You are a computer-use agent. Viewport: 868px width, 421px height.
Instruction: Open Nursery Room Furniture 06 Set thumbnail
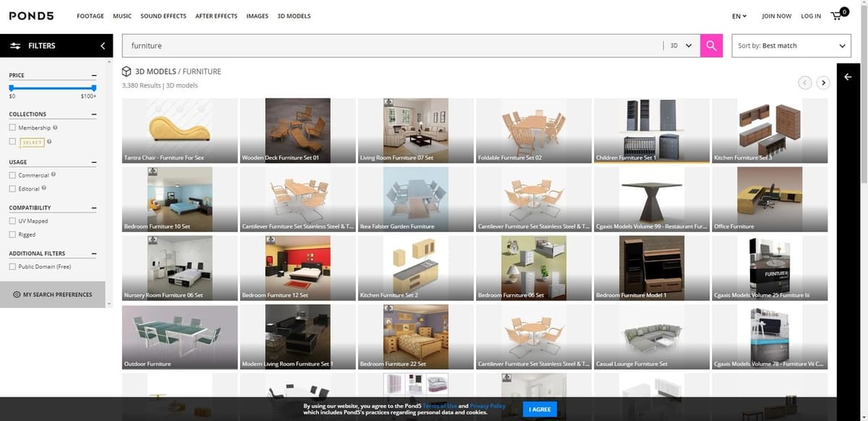pos(179,268)
